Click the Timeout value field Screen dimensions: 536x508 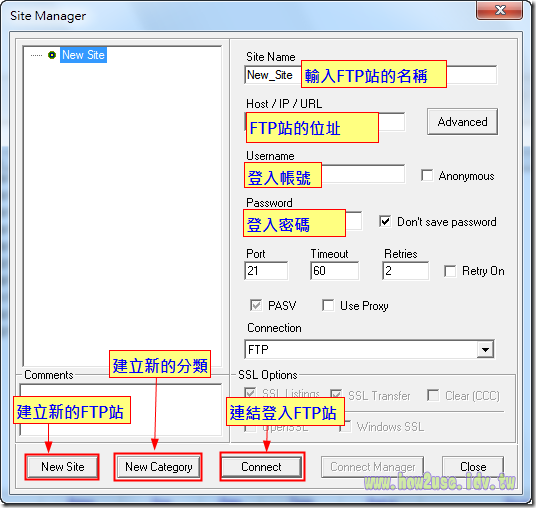click(x=335, y=271)
